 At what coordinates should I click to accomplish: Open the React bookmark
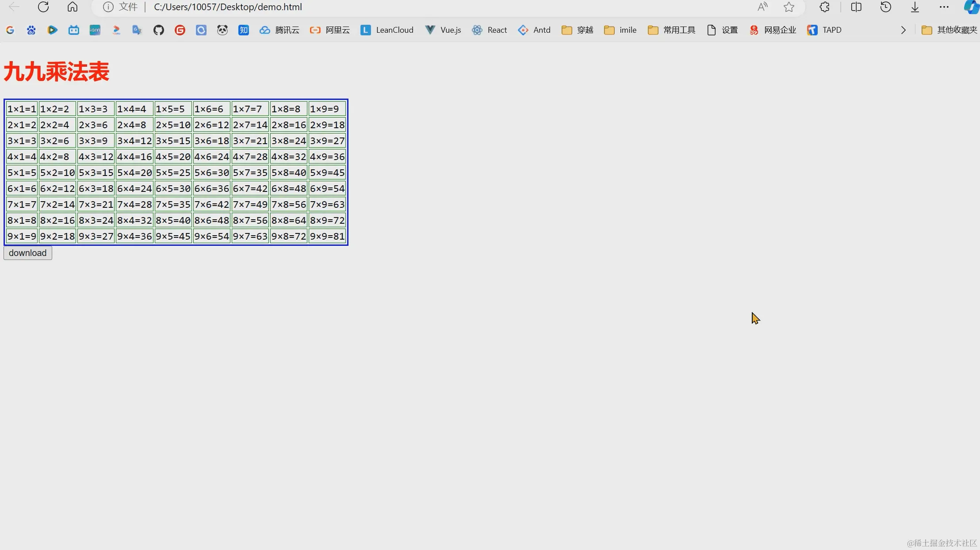click(490, 30)
